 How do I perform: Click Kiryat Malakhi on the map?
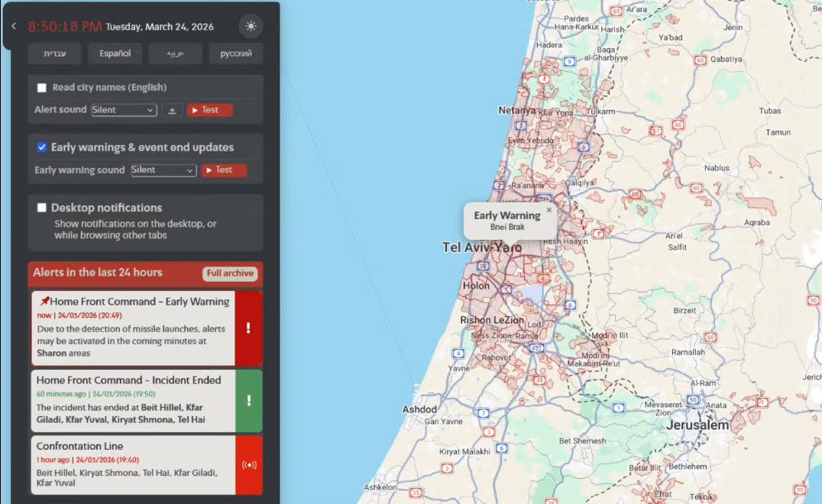[464, 451]
